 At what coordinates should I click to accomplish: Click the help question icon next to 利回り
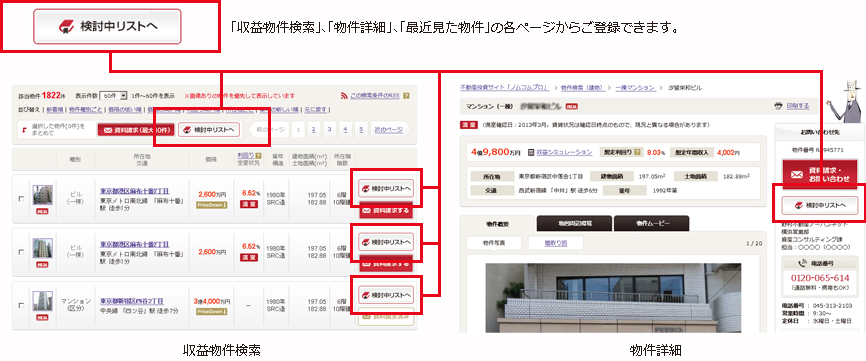[x=258, y=156]
